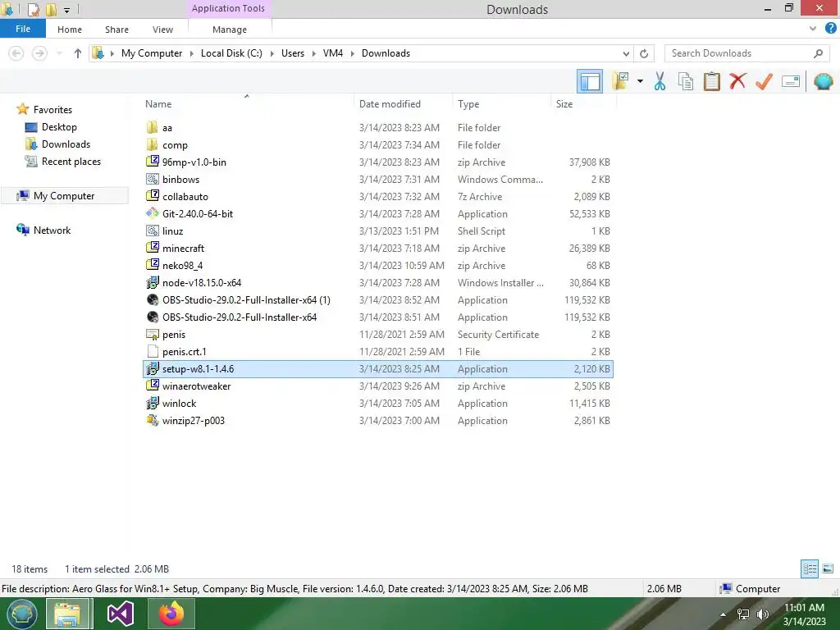840x630 pixels.
Task: Select the 96mp-v1.0-bin zip icon
Action: point(152,162)
